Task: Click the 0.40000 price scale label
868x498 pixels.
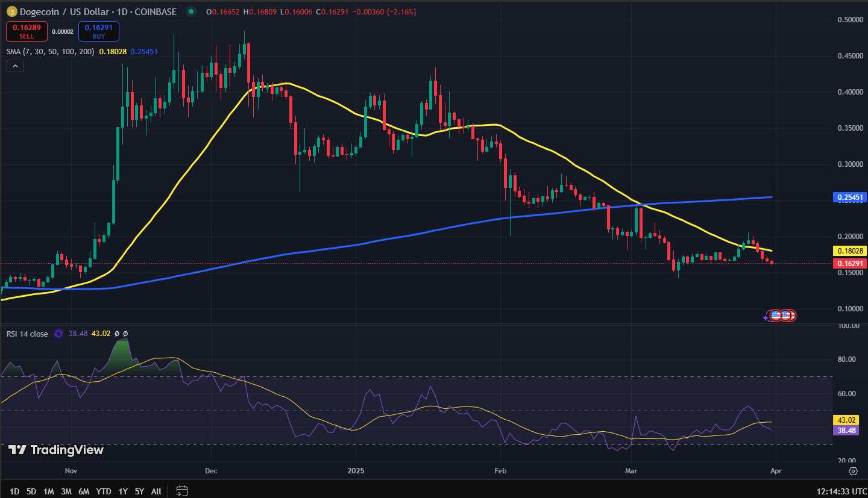Action: 849,92
